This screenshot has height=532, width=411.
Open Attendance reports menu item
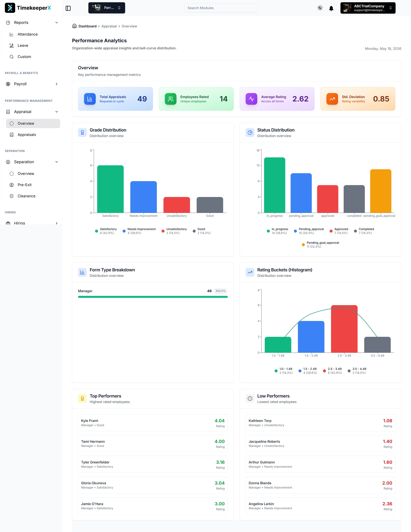pos(33,34)
